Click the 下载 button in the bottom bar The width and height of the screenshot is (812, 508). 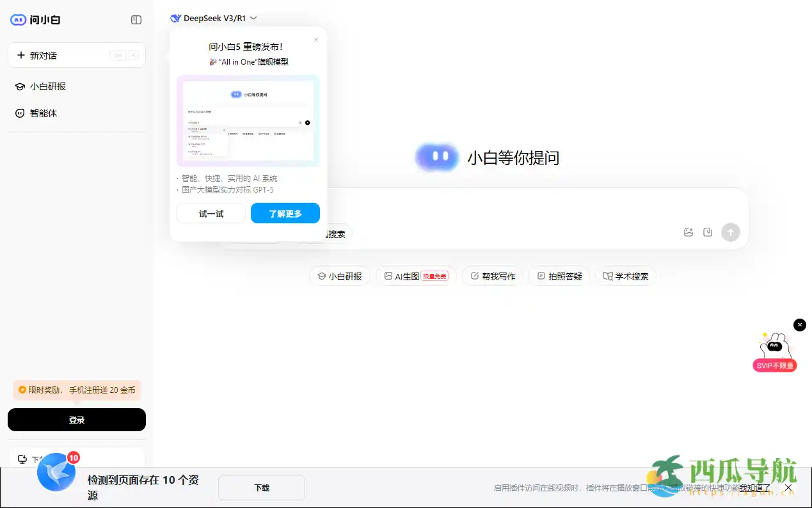261,487
